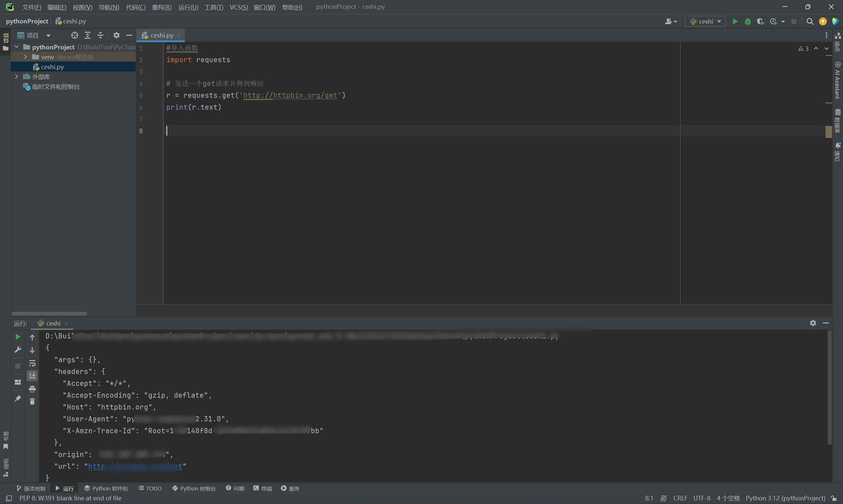Pin the ceshi run tab
The width and height of the screenshot is (843, 504).
(18, 398)
